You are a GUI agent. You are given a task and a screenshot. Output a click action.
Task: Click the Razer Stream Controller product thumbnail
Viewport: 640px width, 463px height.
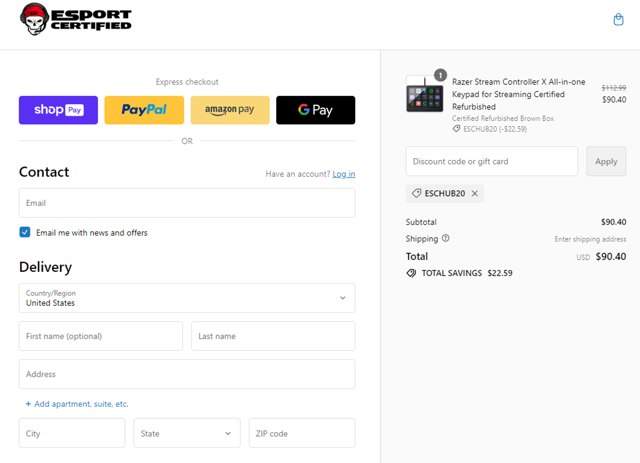pos(424,94)
